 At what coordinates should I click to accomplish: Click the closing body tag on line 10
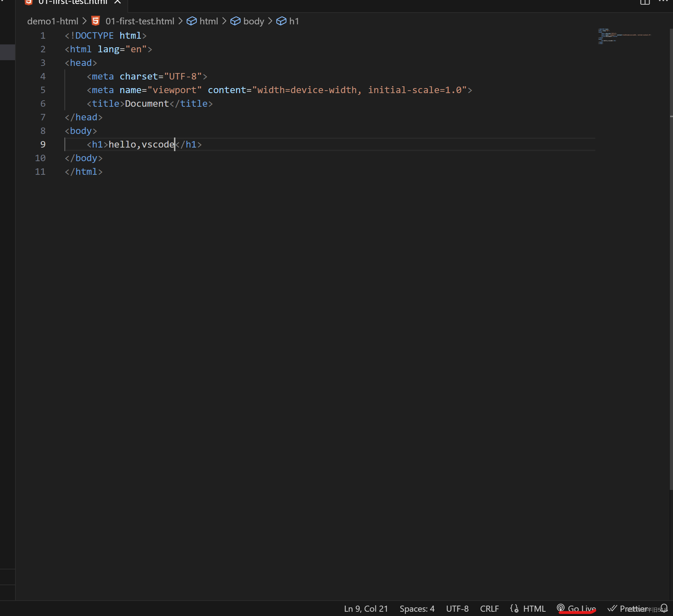(84, 158)
